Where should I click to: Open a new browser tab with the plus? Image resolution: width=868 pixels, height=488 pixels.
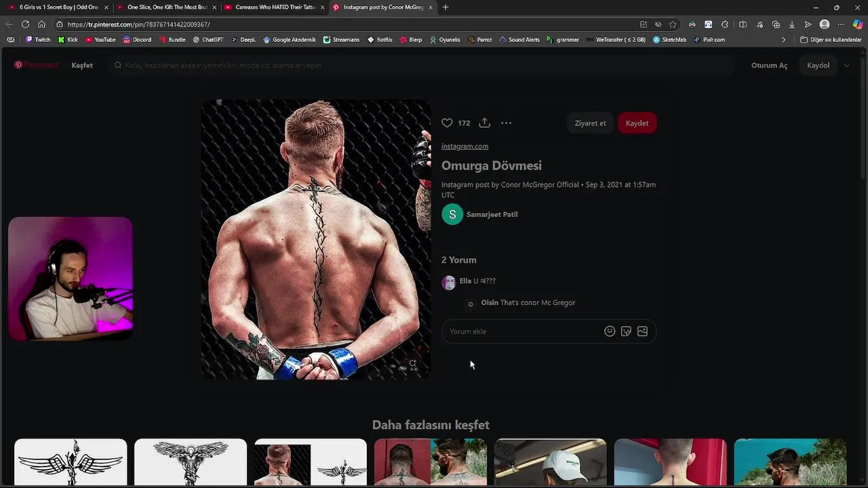pyautogui.click(x=446, y=7)
